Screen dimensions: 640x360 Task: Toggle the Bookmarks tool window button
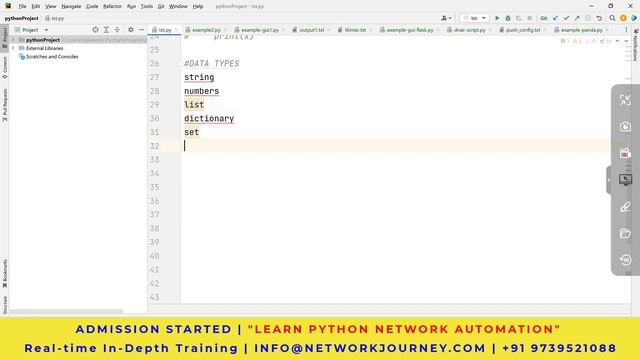(4, 273)
